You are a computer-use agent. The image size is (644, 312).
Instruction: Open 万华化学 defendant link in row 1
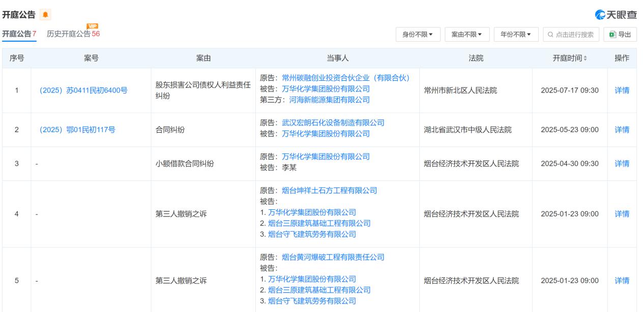[x=326, y=89]
